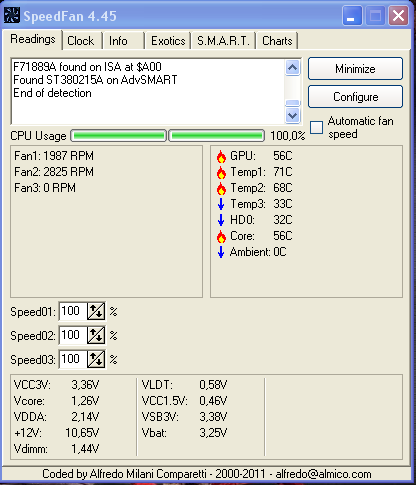Click the +12V 10,65V voltage reading
Screen dimensions: 416x485
click(x=56, y=433)
